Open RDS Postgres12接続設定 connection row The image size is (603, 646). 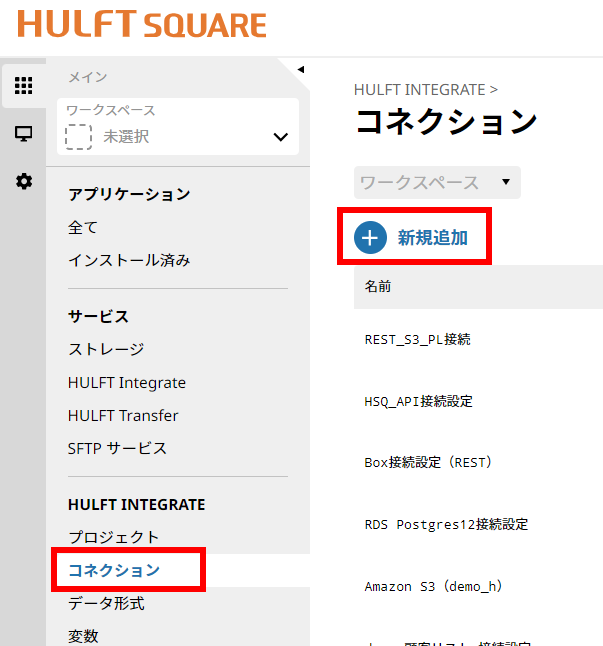[x=446, y=524]
